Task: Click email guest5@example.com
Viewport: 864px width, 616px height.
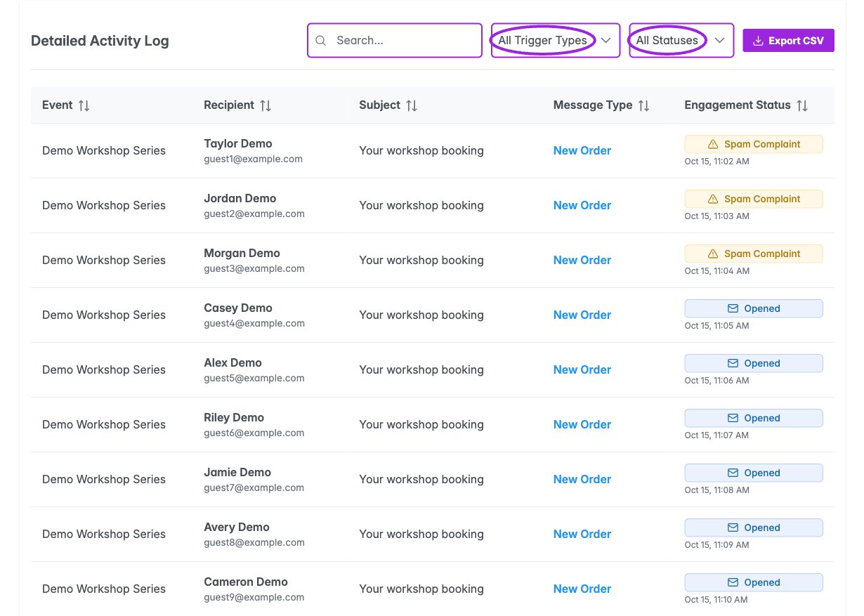Action: (x=254, y=379)
